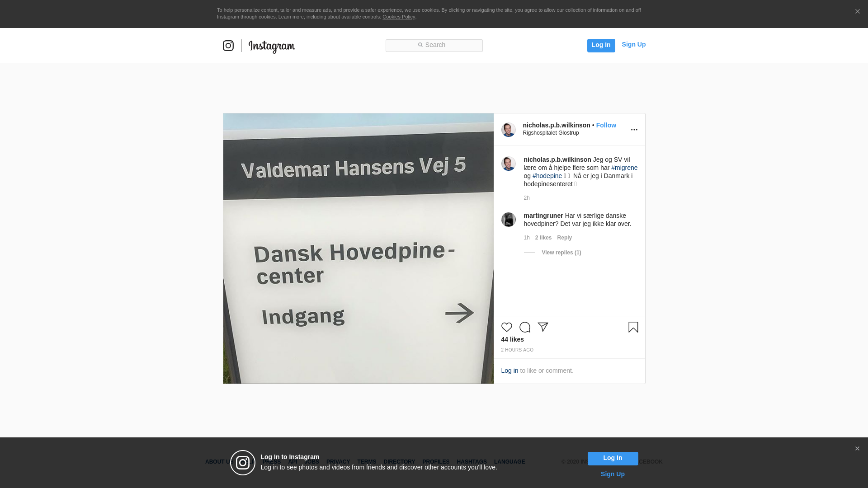Open the PRIVACY footer link

pos(338,462)
